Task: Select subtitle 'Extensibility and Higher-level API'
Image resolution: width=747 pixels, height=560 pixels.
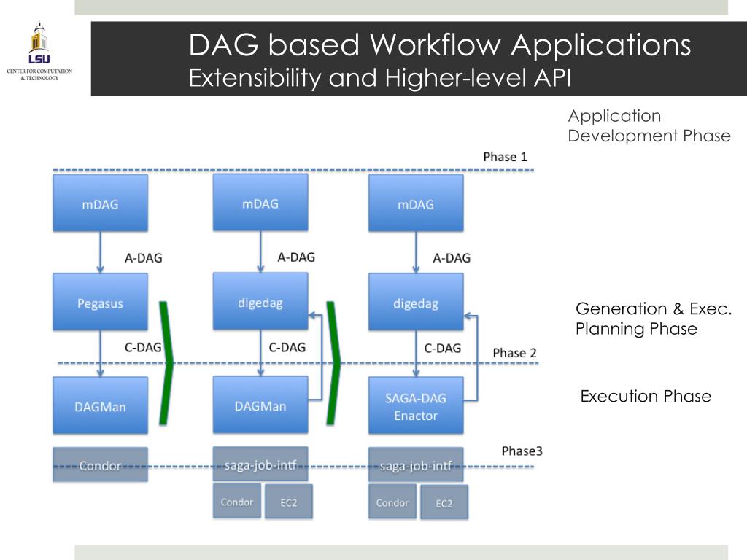Action: point(379,78)
